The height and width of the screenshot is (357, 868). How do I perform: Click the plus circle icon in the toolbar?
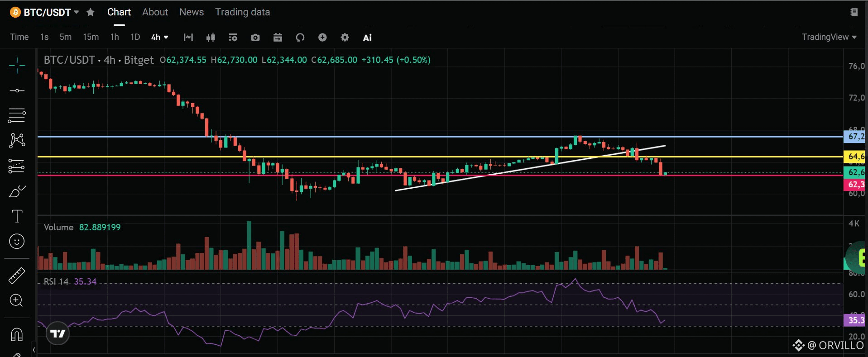322,38
